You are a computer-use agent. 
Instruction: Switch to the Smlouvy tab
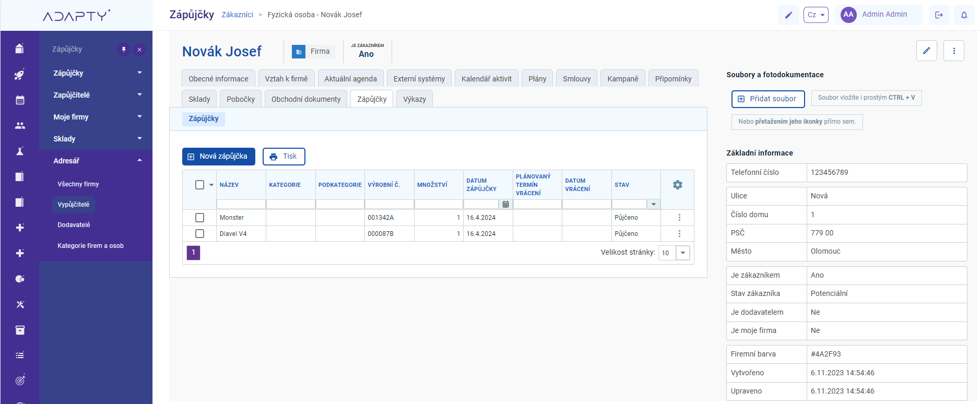(x=576, y=79)
